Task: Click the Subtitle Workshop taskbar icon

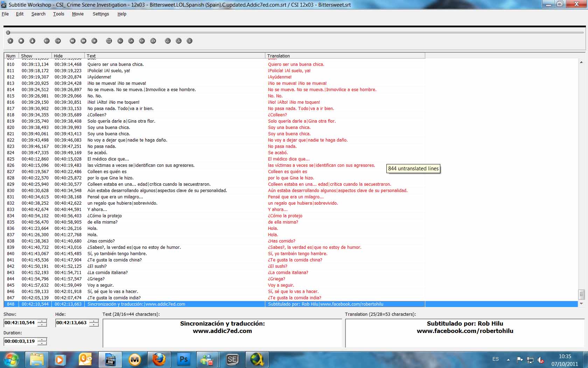Action: point(110,360)
